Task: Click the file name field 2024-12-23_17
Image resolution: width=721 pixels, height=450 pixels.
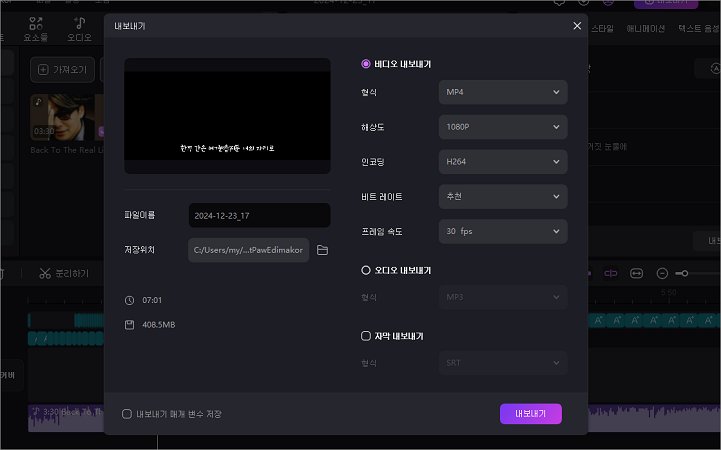Action: coord(259,216)
